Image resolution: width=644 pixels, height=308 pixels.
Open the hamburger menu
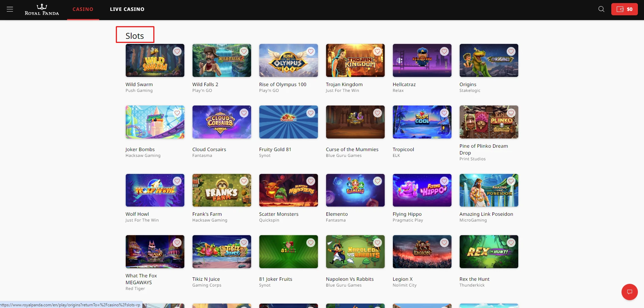click(10, 9)
